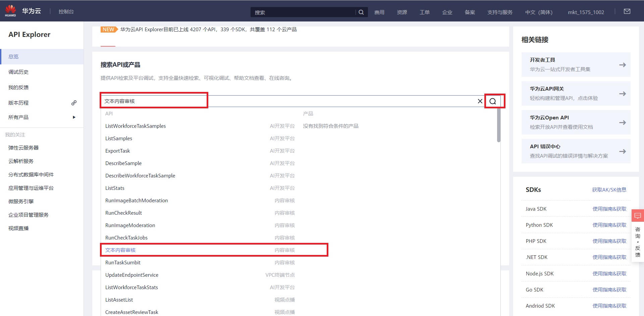Screen dimensions: 644x316
Task: Clear the API search box with X
Action: 480,101
